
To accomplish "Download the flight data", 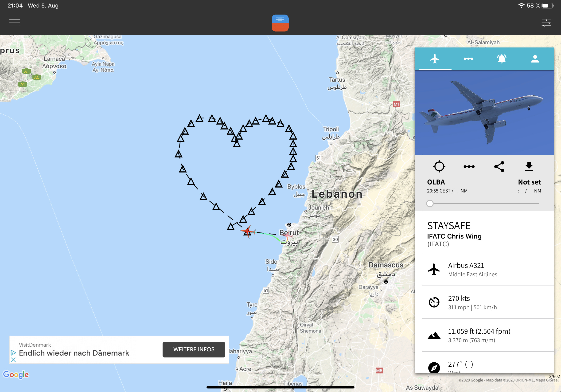I will coord(529,167).
